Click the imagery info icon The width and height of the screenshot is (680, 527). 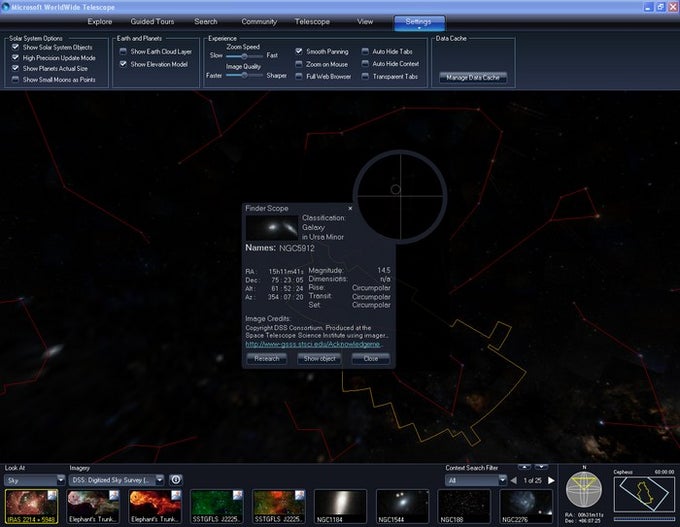pyautogui.click(x=176, y=480)
